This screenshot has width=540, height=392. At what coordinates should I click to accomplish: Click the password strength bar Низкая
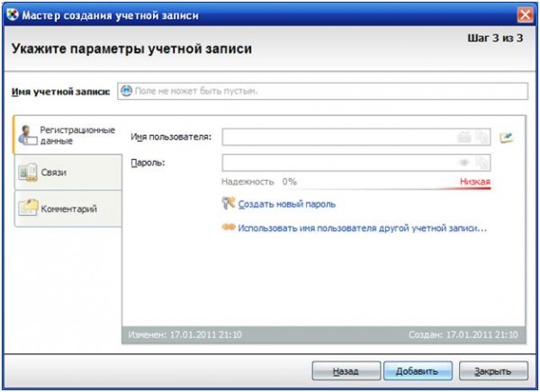coord(475,182)
